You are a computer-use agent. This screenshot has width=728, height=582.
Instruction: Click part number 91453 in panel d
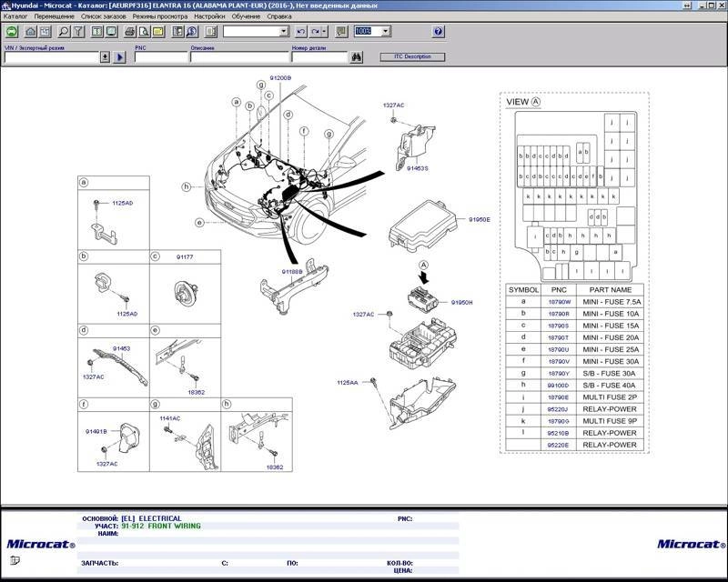tap(122, 348)
